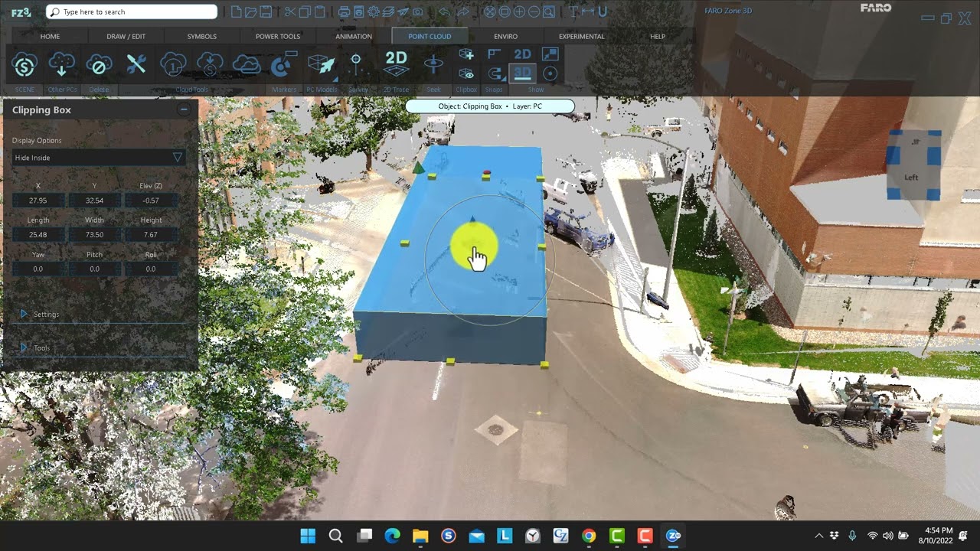Click the Chrome icon in taskbar
Screen dimensions: 980x551
click(x=589, y=536)
